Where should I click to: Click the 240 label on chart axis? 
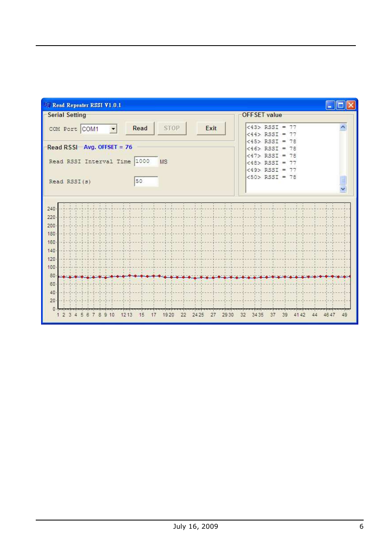pyautogui.click(x=51, y=209)
